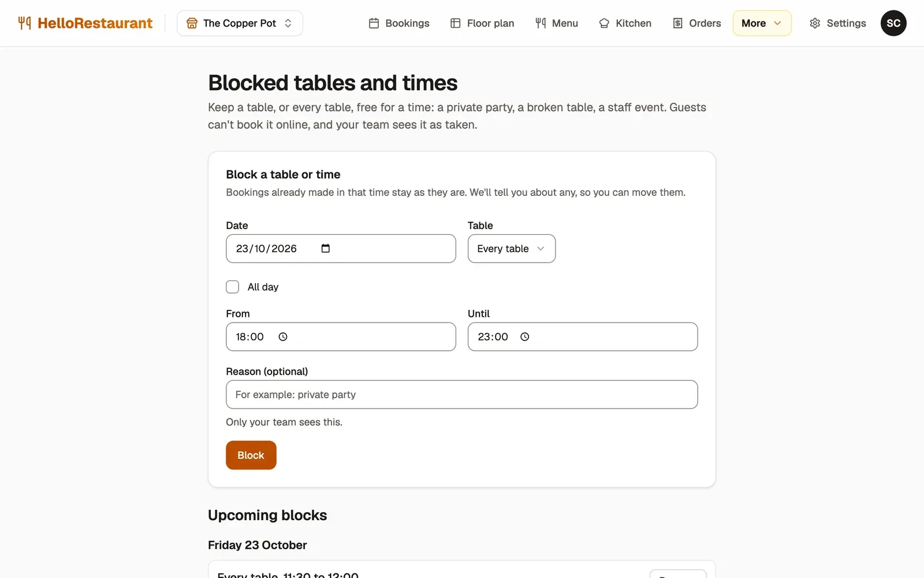Open the Orders page
Screen dimensions: 924x578
tap(697, 23)
